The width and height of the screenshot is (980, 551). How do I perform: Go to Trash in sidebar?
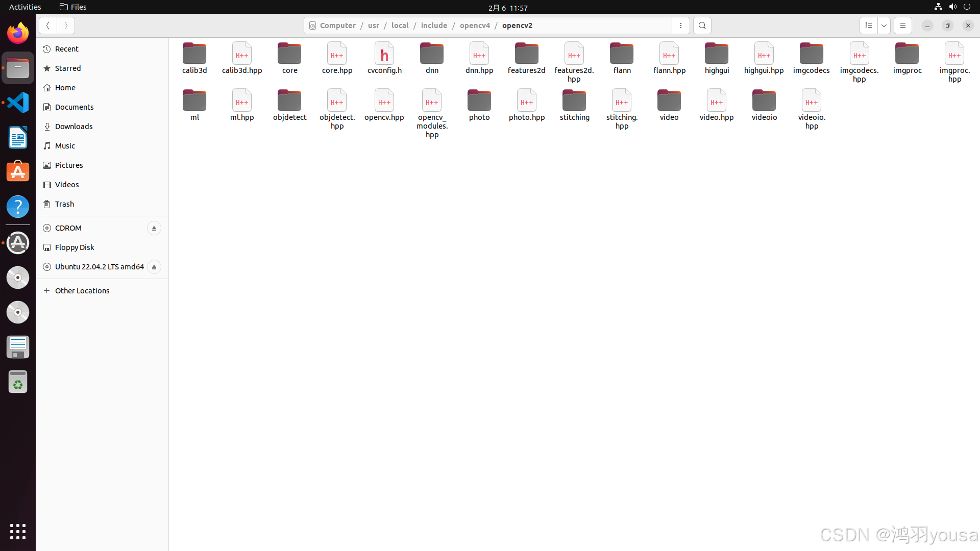pyautogui.click(x=64, y=204)
